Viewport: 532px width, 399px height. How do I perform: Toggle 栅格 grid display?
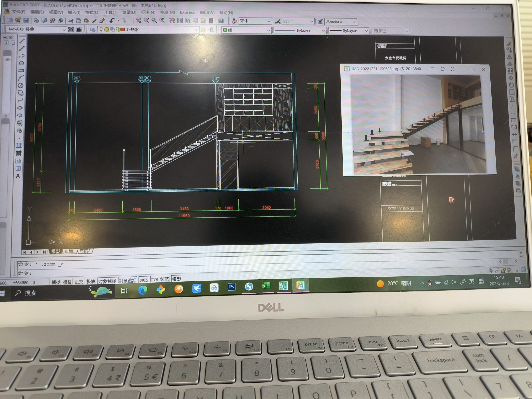coord(67,282)
